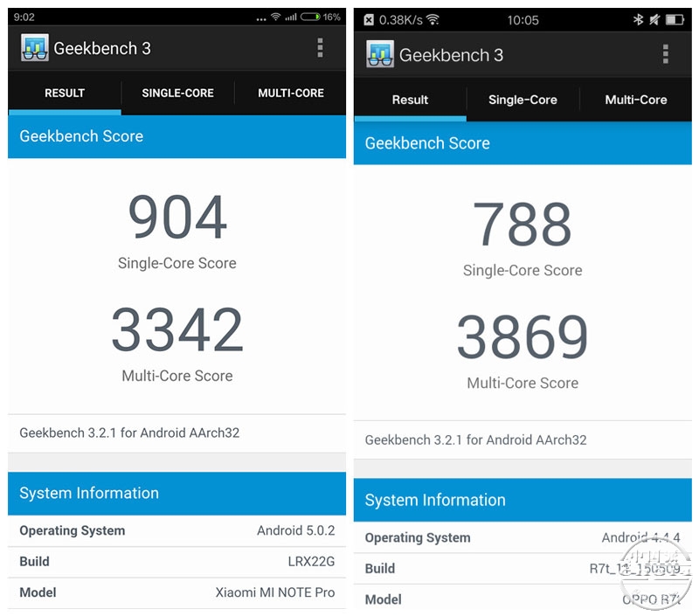Viewport: 699px width, 616px height.
Task: Tap the System Information header on the Xiaomi screen
Action: [177, 494]
